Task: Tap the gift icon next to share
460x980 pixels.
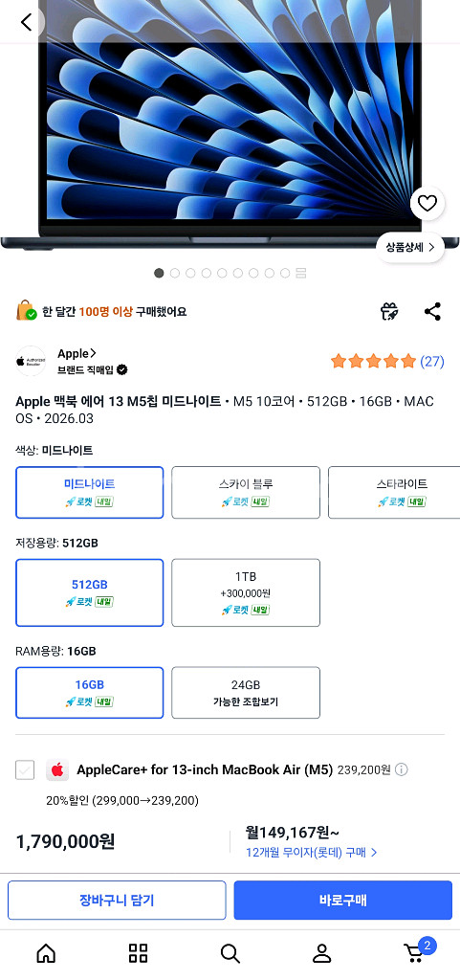Action: (389, 311)
